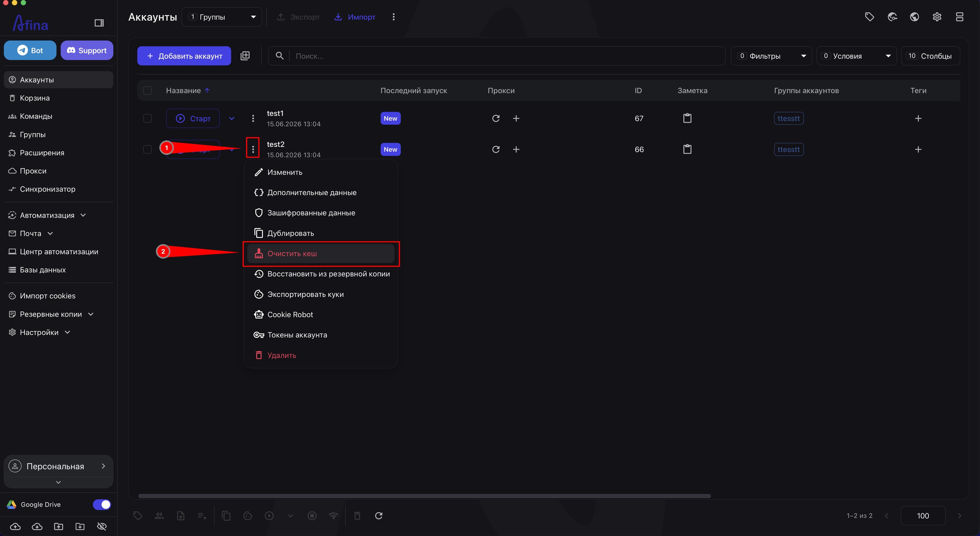Open the Фильтры dropdown

[771, 56]
